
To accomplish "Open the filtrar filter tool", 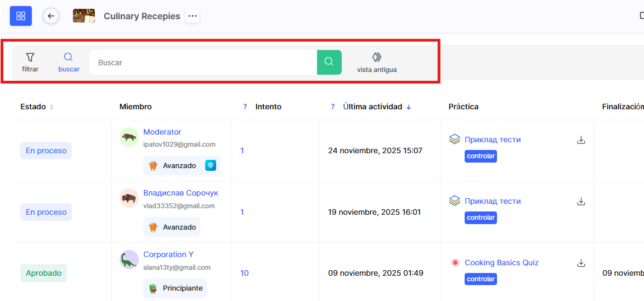I will point(30,63).
